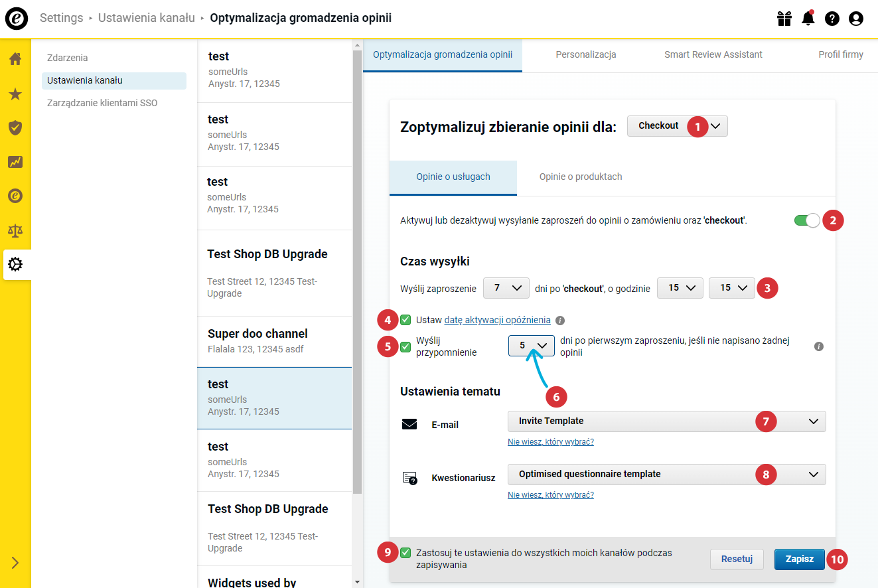878x588 pixels.
Task: Open the star reviews sidebar icon
Action: (x=15, y=94)
